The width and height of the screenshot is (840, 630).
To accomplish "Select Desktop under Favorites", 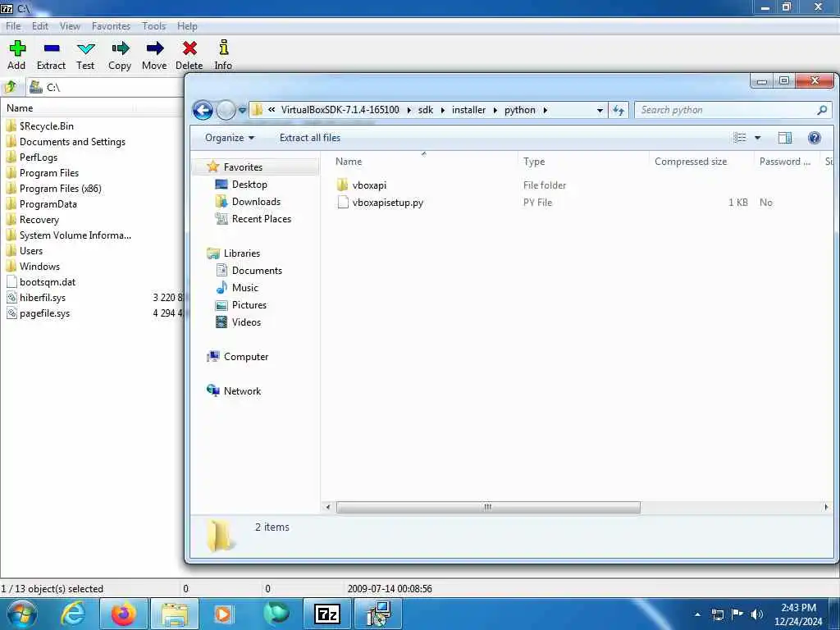I will pyautogui.click(x=249, y=185).
